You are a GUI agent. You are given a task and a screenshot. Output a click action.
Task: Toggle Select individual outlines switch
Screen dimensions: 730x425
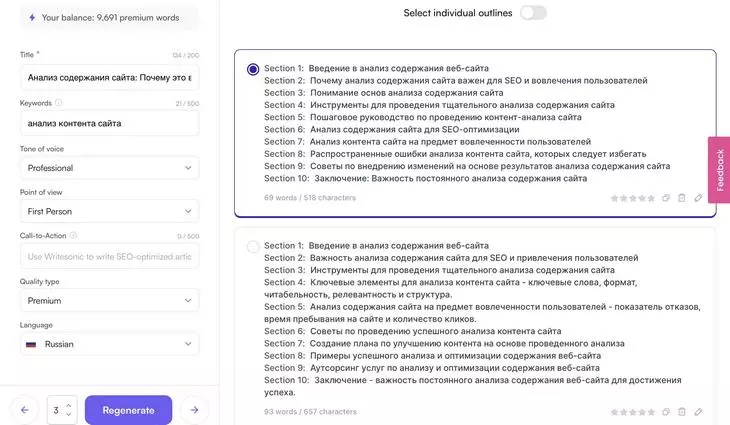(x=534, y=13)
